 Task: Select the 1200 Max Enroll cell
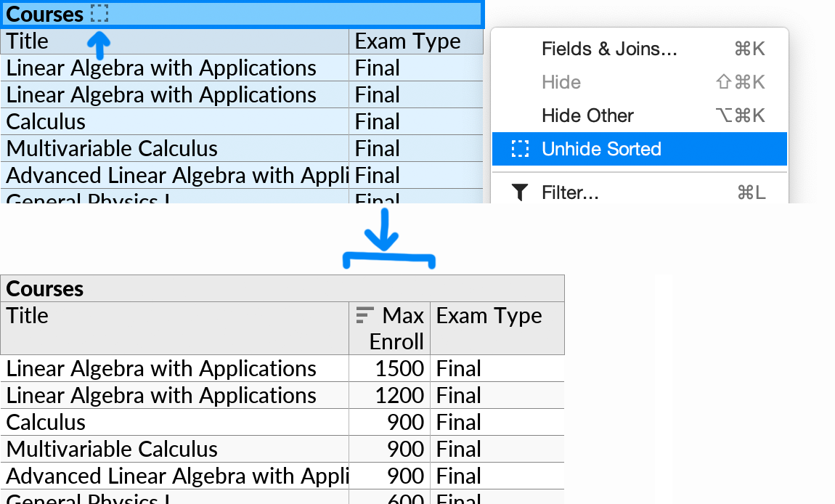399,395
